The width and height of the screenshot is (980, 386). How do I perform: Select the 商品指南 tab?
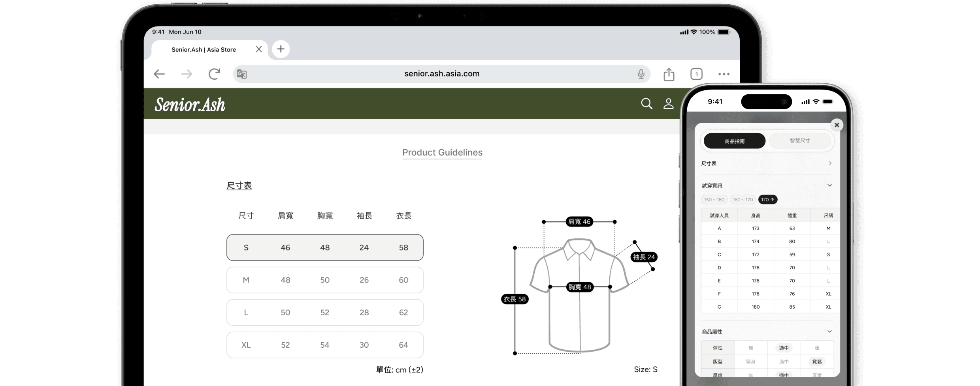(x=734, y=141)
